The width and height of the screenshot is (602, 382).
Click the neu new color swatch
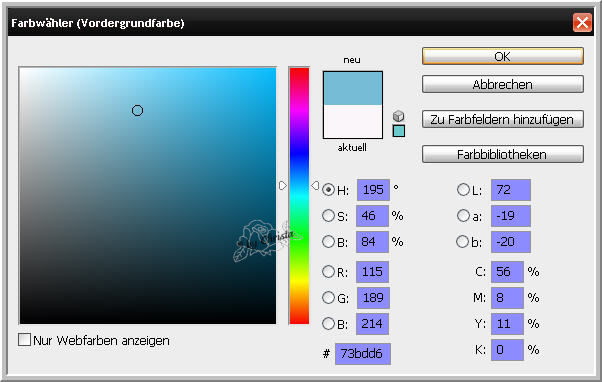click(x=353, y=88)
